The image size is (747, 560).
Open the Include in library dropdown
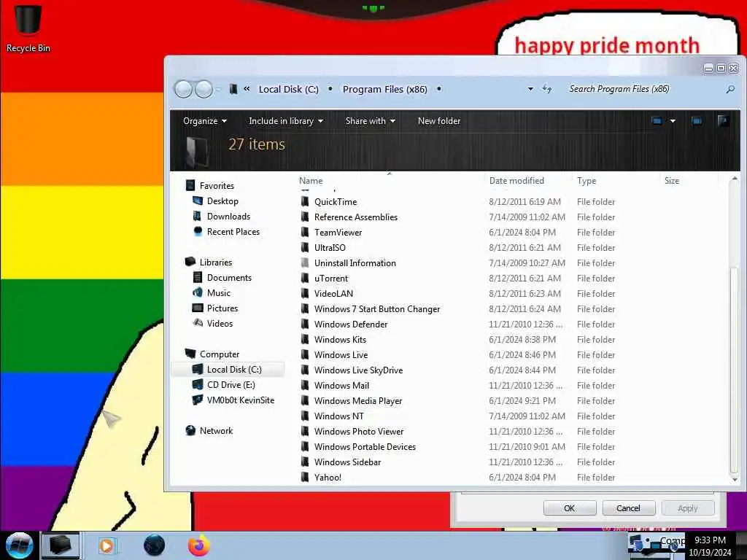[286, 121]
